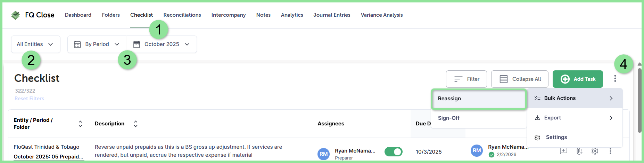View the Analytics tab
This screenshot has height=163, width=644.
tap(292, 15)
